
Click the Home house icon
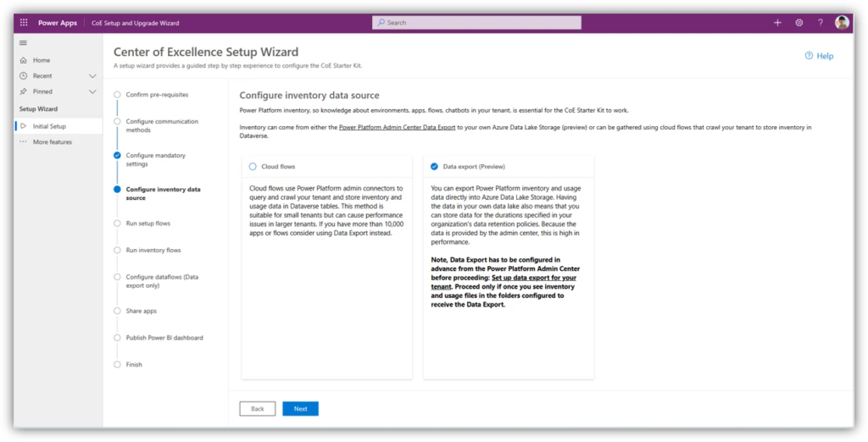click(23, 60)
